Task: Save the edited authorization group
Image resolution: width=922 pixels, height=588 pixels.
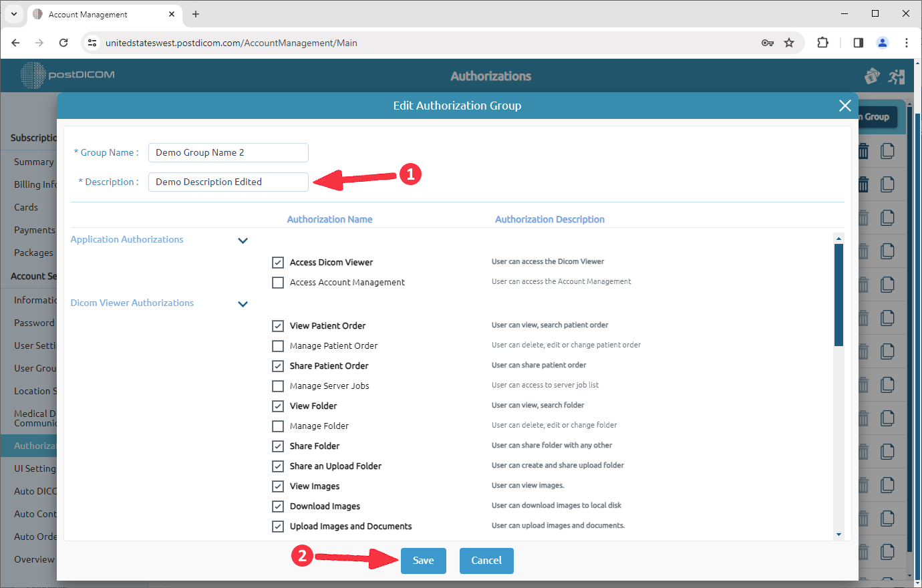Action: [x=423, y=561]
